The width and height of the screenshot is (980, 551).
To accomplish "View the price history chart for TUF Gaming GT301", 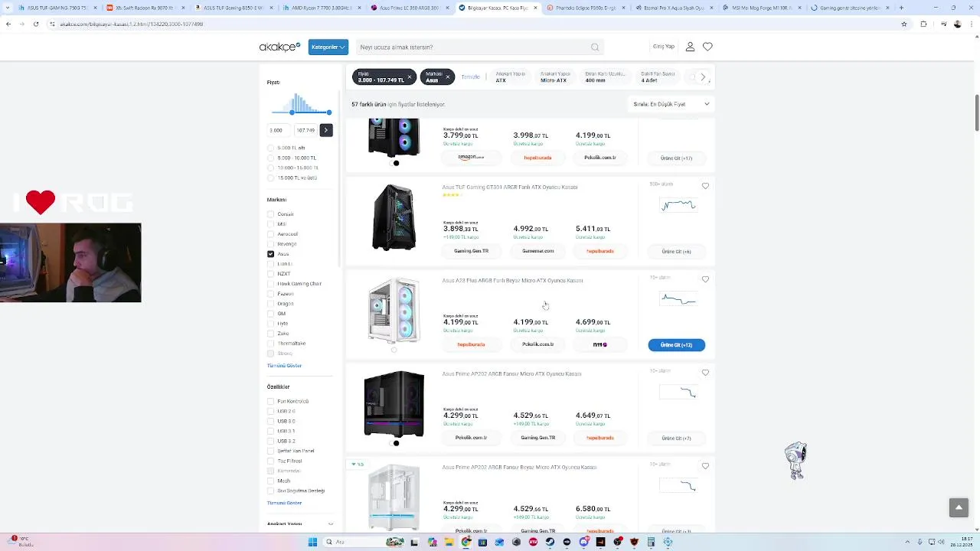I will click(678, 205).
